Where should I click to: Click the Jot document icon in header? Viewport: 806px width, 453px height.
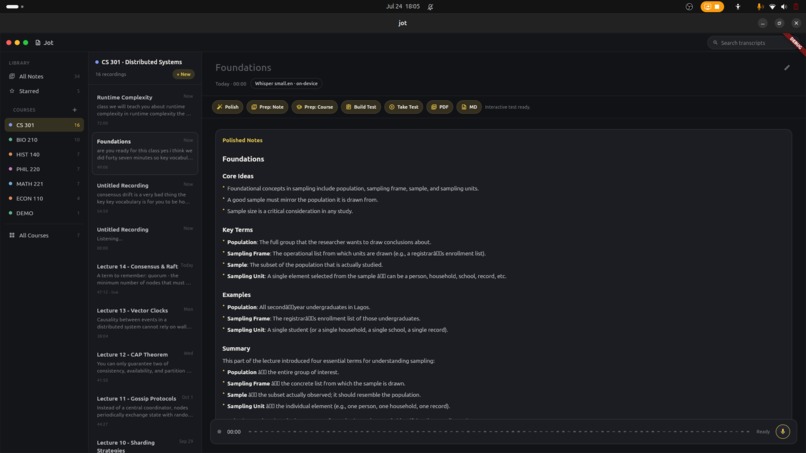(x=38, y=43)
